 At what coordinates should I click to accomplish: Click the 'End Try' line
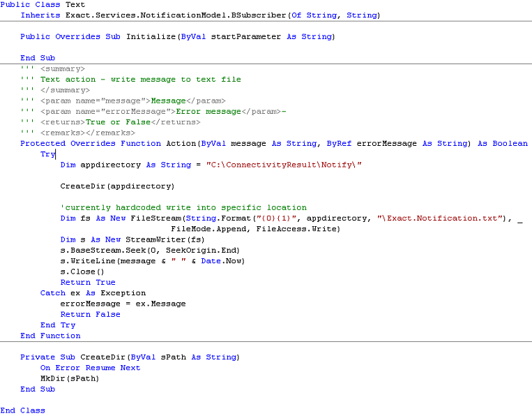(x=58, y=325)
